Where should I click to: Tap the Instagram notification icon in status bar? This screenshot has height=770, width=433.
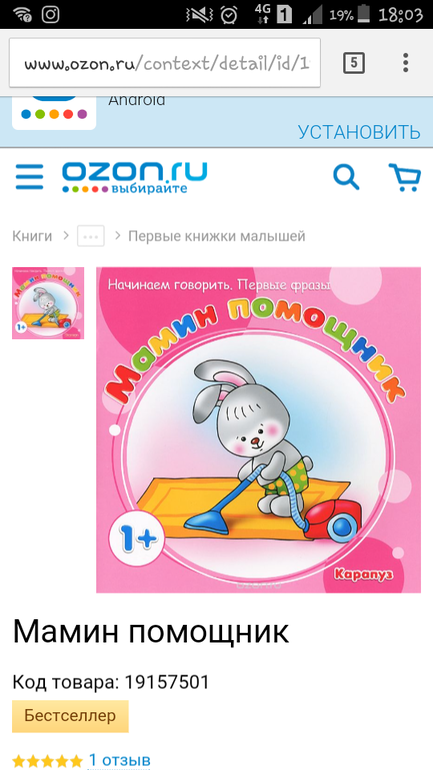(x=50, y=14)
